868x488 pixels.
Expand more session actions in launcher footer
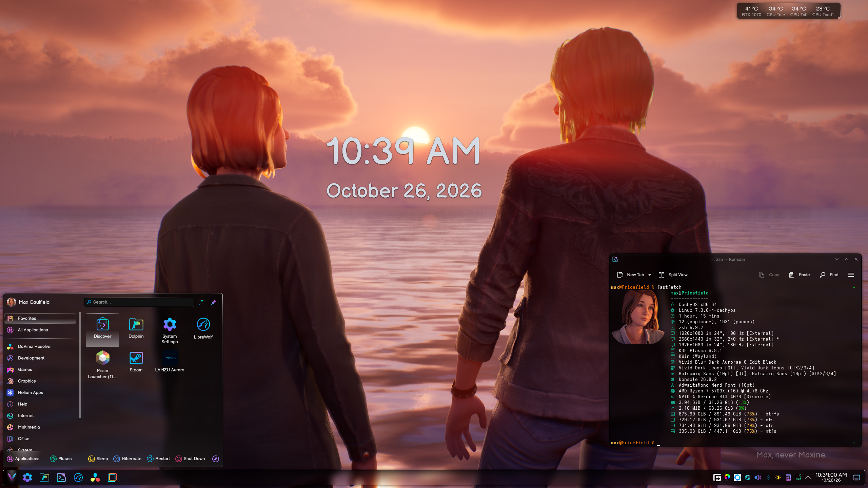216,459
